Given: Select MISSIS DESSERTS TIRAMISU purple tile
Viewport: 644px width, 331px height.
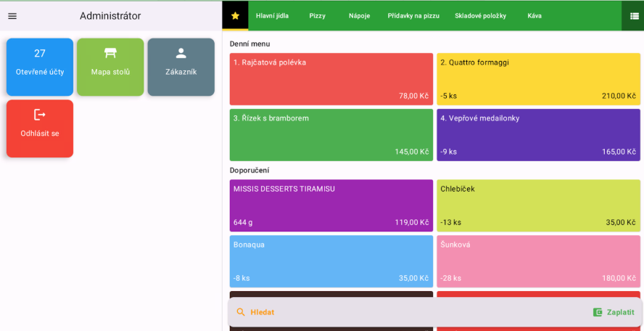Looking at the screenshot, I should pos(331,205).
